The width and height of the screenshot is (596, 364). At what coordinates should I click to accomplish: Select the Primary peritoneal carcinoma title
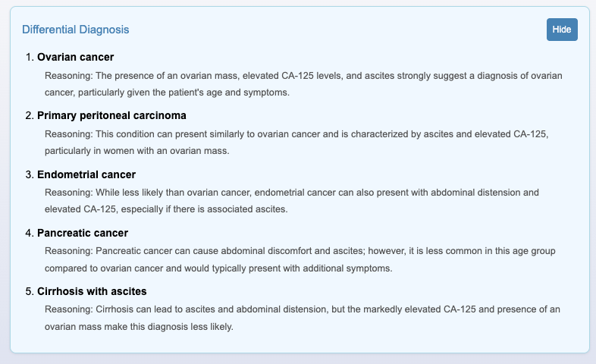tap(111, 115)
